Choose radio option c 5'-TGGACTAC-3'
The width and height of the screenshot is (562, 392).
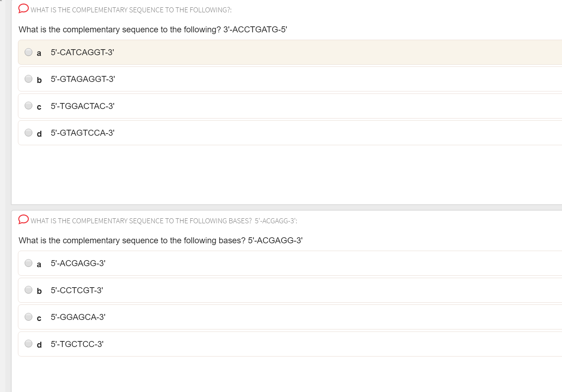[x=28, y=105]
